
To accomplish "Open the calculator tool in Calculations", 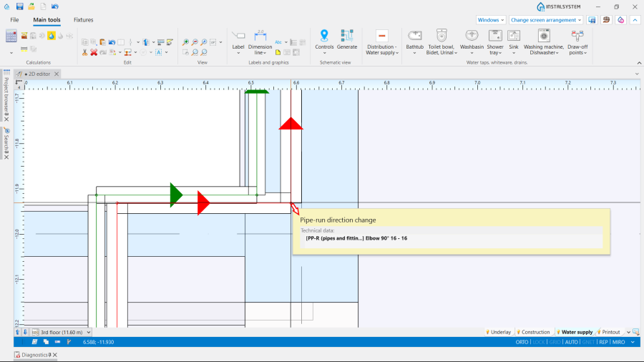I will tap(11, 36).
